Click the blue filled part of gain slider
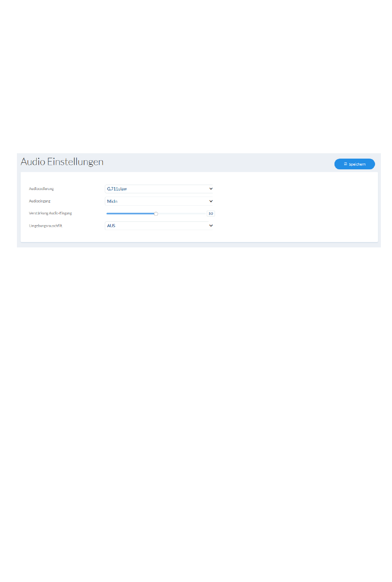Screen dimensions: 392x582 pos(130,214)
